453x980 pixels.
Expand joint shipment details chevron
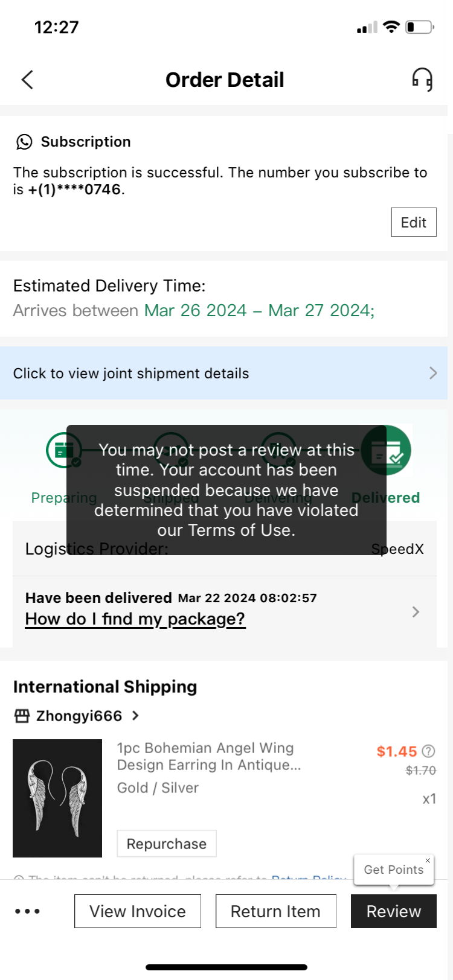[432, 373]
